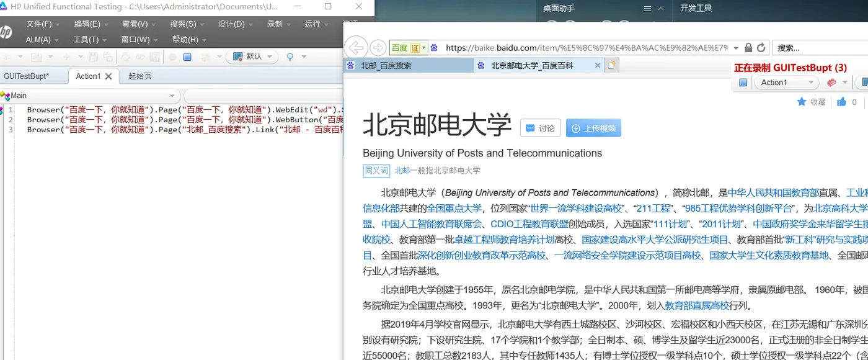Screen dimensions: 868x360
Task: Click the 收藏 star icon
Action: point(802,102)
